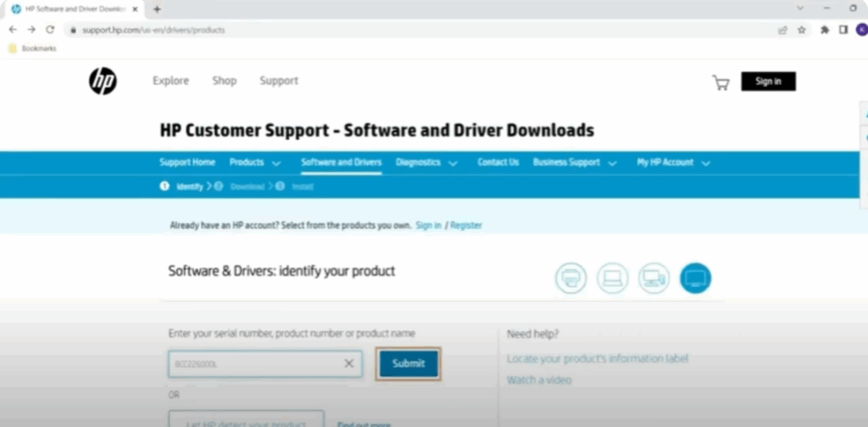The height and width of the screenshot is (427, 868).
Task: Click the HP logo
Action: pyautogui.click(x=103, y=81)
